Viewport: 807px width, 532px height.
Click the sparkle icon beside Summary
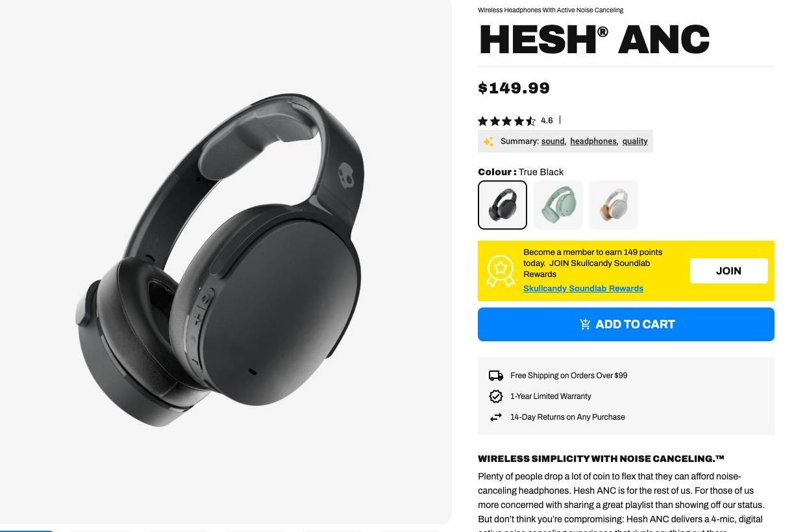[x=488, y=141]
